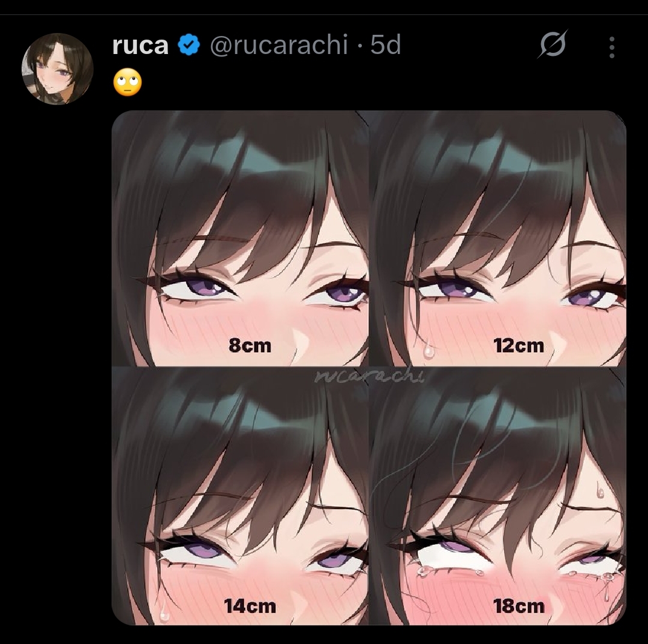Open the image panel labeled 12cm
648x644 pixels.
point(498,238)
